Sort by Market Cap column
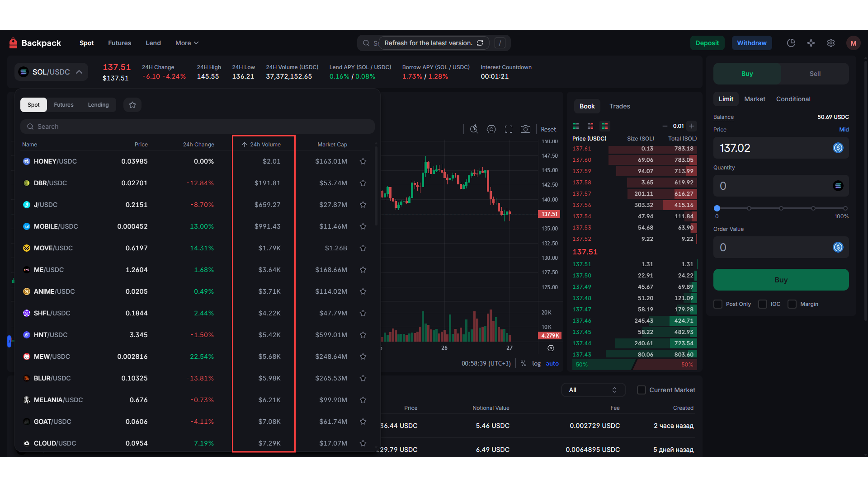Screen dimensions: 868x488 (332, 145)
